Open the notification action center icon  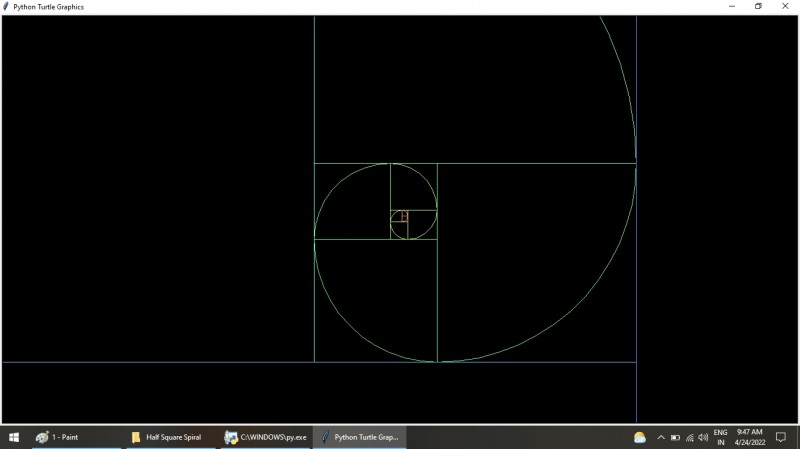(781, 437)
